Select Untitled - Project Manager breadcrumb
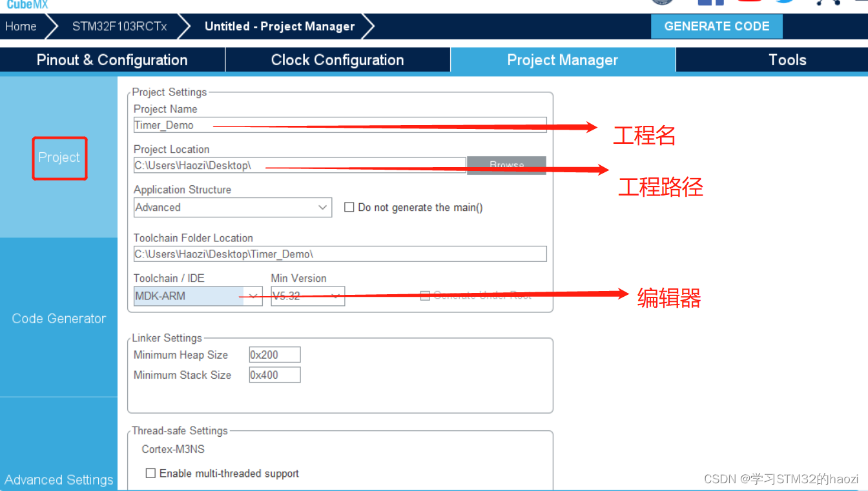The width and height of the screenshot is (868, 491). pyautogui.click(x=280, y=26)
